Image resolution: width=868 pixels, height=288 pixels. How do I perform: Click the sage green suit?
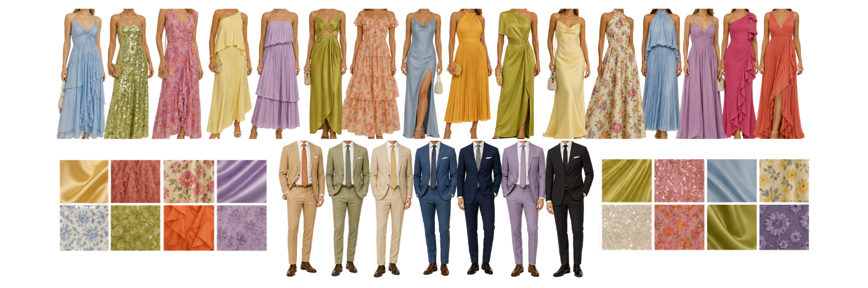(347, 208)
